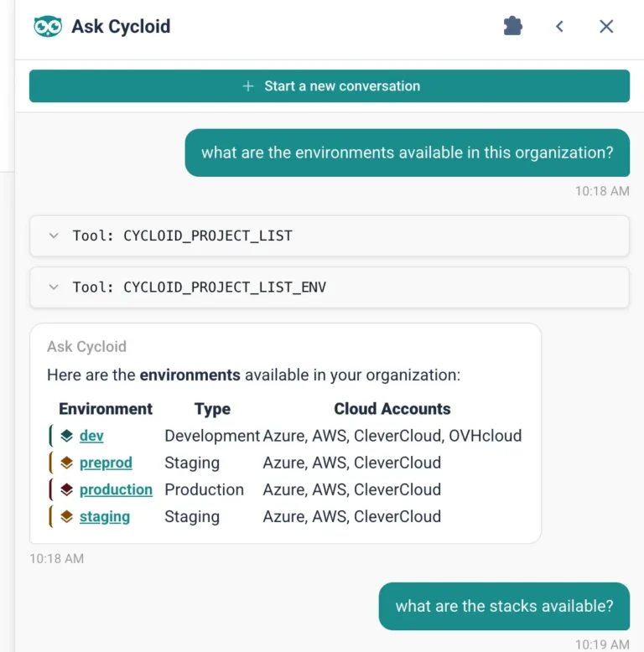
Task: Click the back chevron in header
Action: tap(559, 27)
